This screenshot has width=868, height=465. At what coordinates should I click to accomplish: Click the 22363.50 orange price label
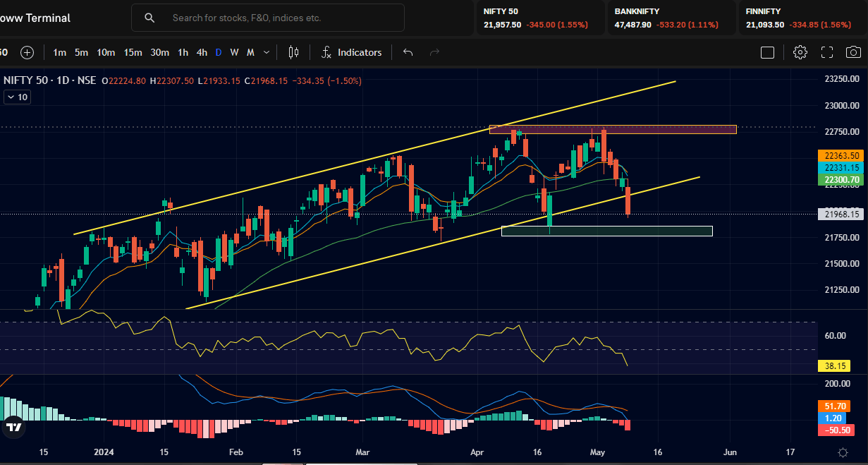[x=842, y=155]
